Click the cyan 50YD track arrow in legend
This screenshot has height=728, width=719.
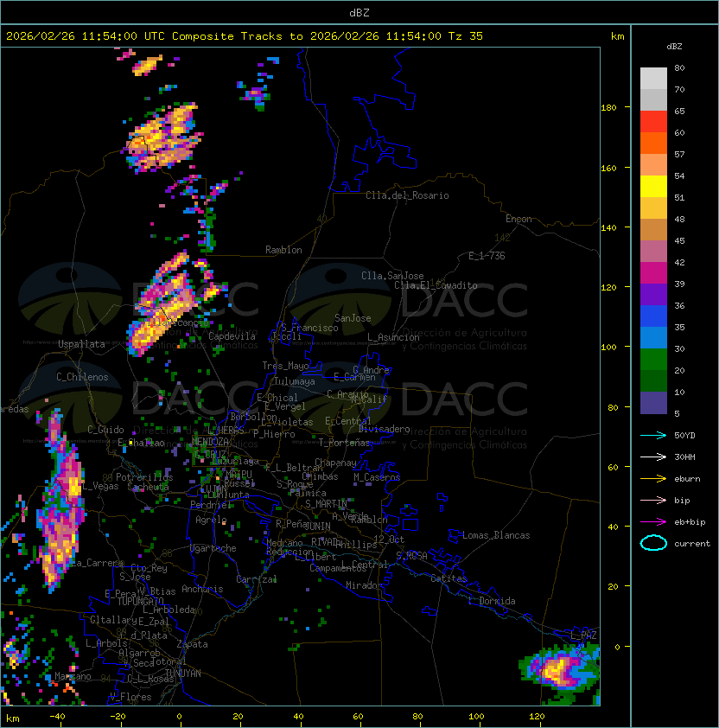[653, 435]
